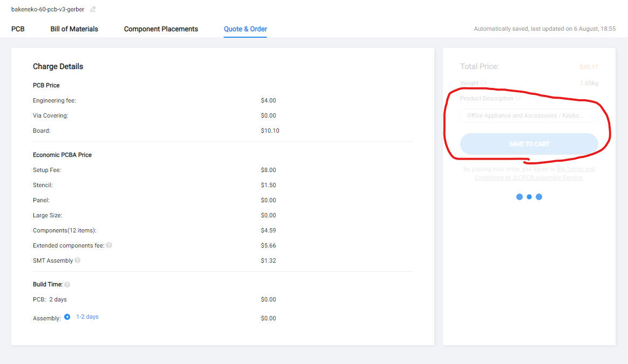The image size is (628, 364).
Task: Click the SAVE TO CART button
Action: (529, 144)
